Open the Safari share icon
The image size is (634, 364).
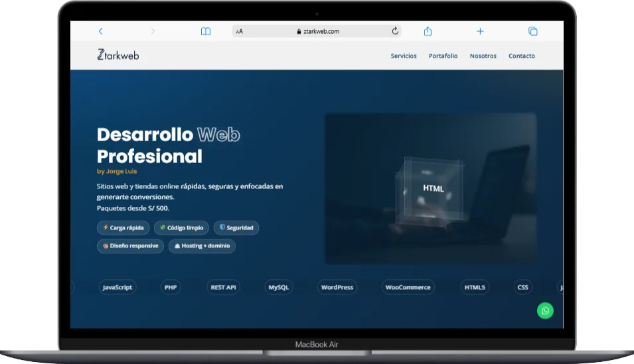[x=428, y=31]
